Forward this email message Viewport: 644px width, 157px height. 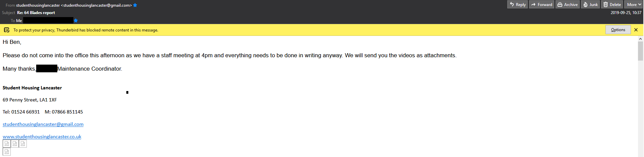point(541,5)
